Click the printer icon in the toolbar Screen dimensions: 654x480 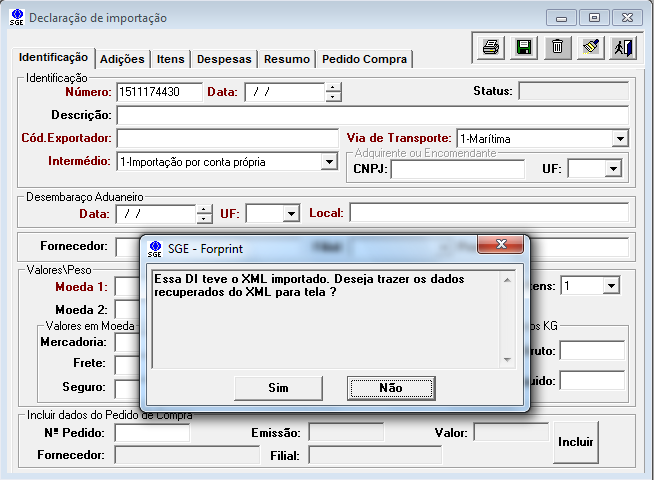pyautogui.click(x=491, y=48)
